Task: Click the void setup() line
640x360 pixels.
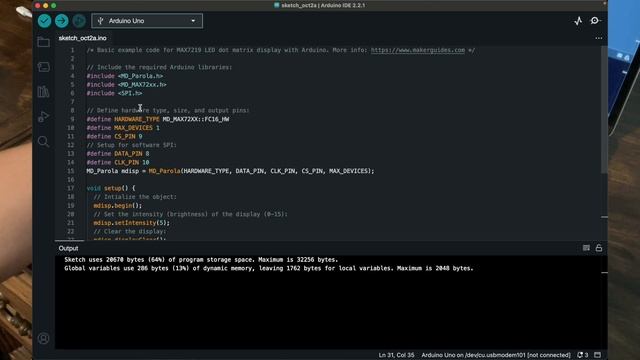Action: [x=111, y=188]
